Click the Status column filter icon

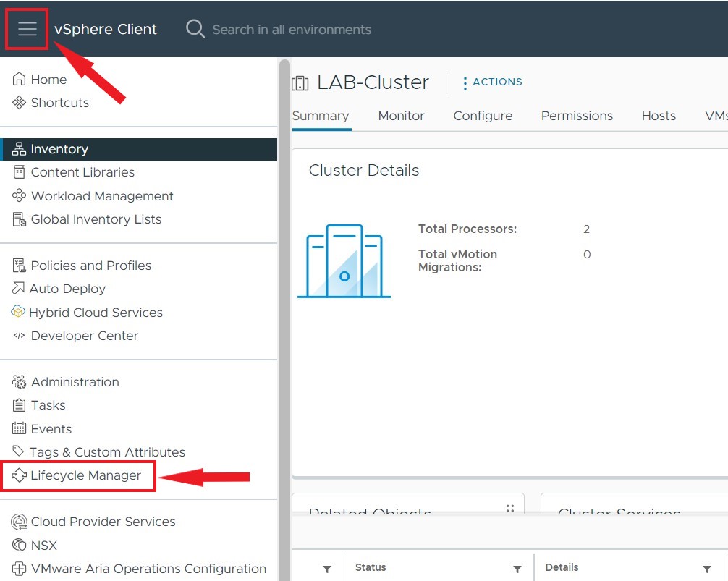tap(517, 569)
